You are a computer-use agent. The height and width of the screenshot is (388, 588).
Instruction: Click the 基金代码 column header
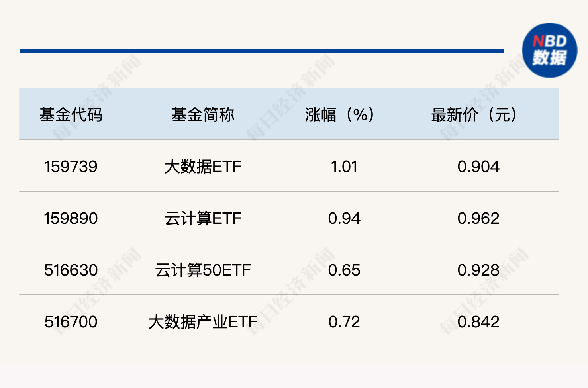[71, 115]
